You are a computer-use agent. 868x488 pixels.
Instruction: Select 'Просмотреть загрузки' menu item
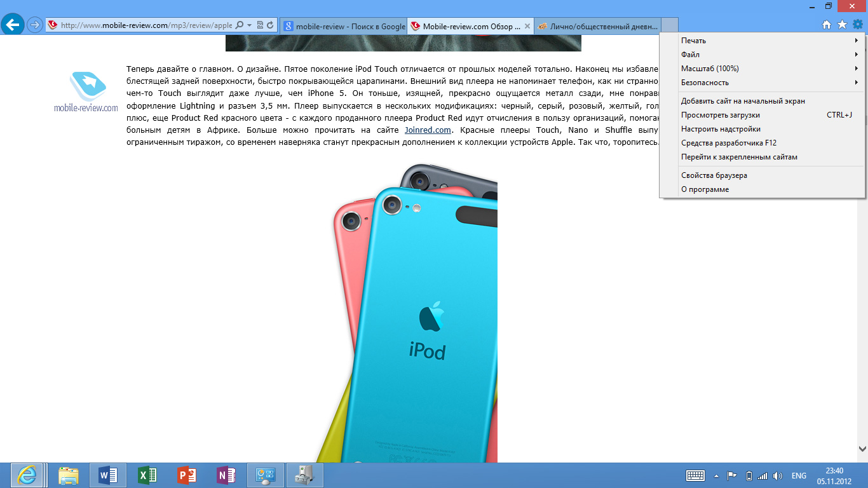tap(762, 115)
